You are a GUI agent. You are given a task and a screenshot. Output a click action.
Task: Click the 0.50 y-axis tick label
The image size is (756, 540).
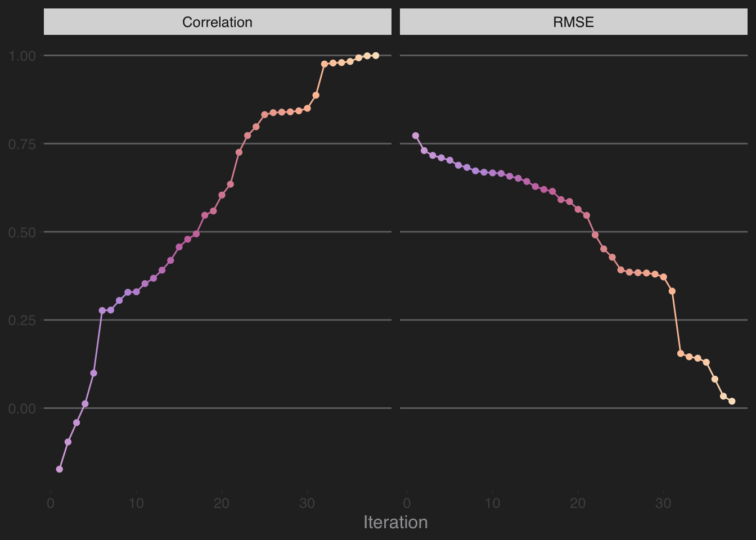click(22, 232)
